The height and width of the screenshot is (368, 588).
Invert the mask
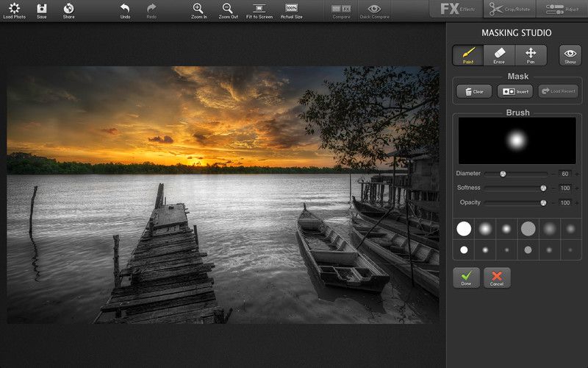(515, 91)
